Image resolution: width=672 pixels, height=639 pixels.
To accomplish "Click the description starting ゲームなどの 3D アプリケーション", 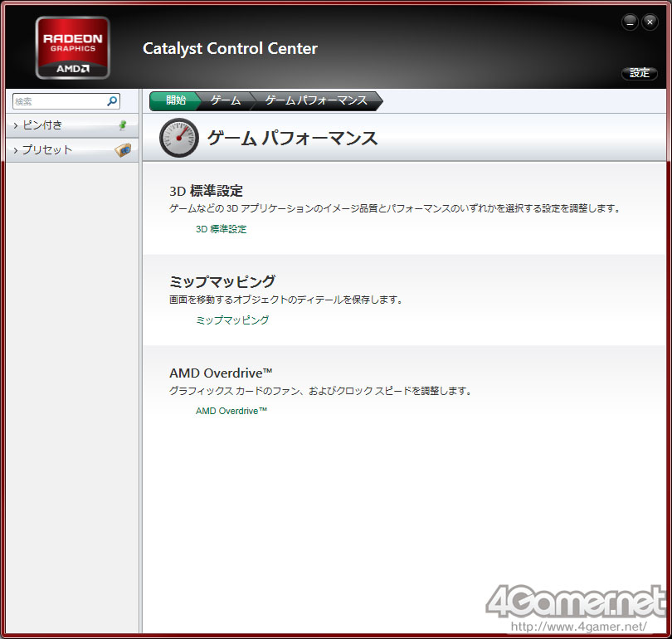I will (395, 208).
